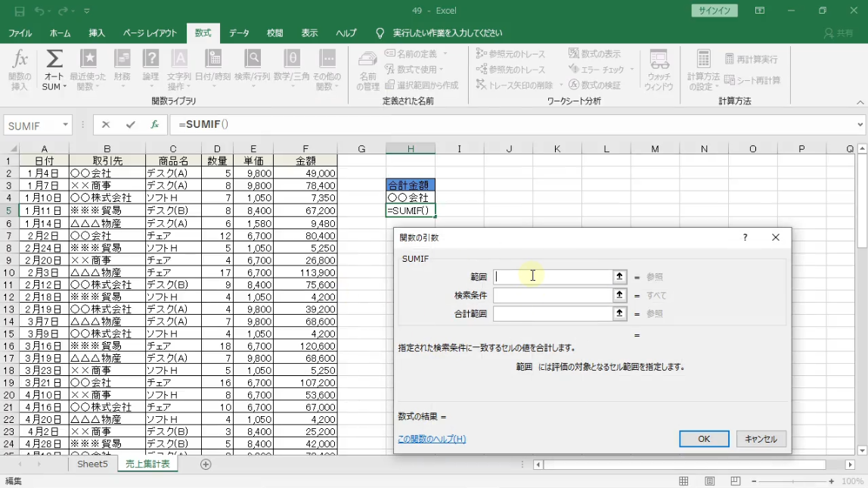Collapse dialog via 範囲 range selector button

(619, 277)
